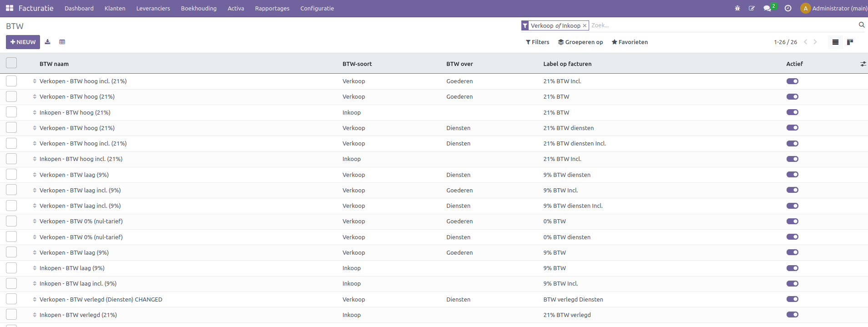Viewport: 868px width, 327px height.
Task: Remove the Verkoop of Inkoop filter
Action: pyautogui.click(x=585, y=26)
